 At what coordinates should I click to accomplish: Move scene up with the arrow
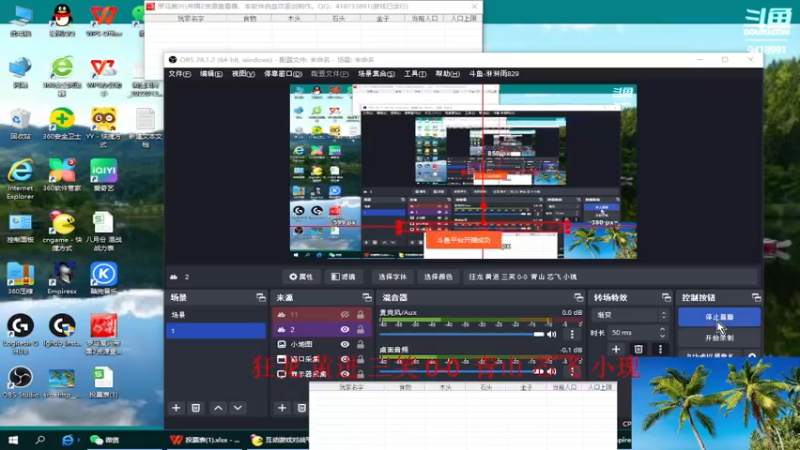click(218, 408)
